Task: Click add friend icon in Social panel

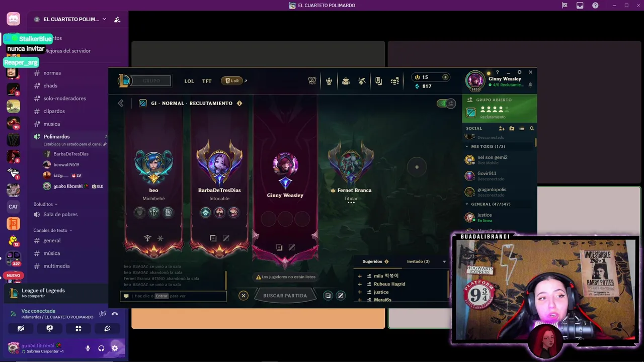Action: [502, 128]
